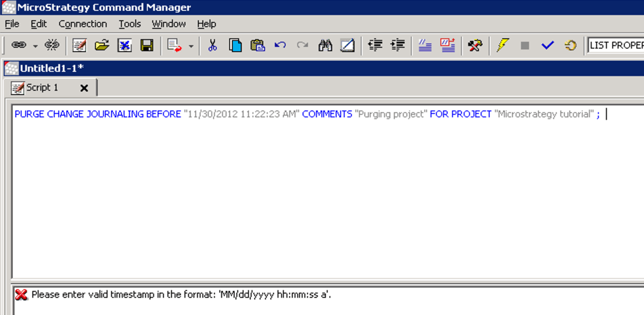Click the close script icon with blue X
The height and width of the screenshot is (315, 644).
[x=125, y=45]
